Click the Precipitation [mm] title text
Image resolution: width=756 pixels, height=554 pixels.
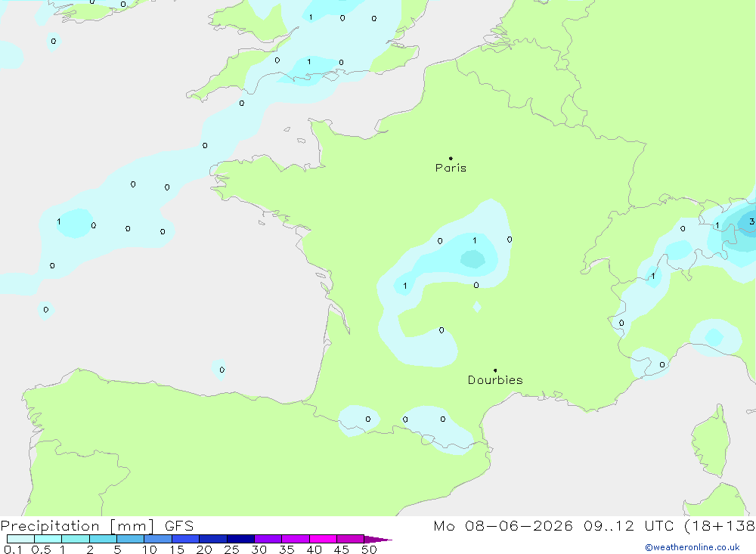click(x=77, y=526)
